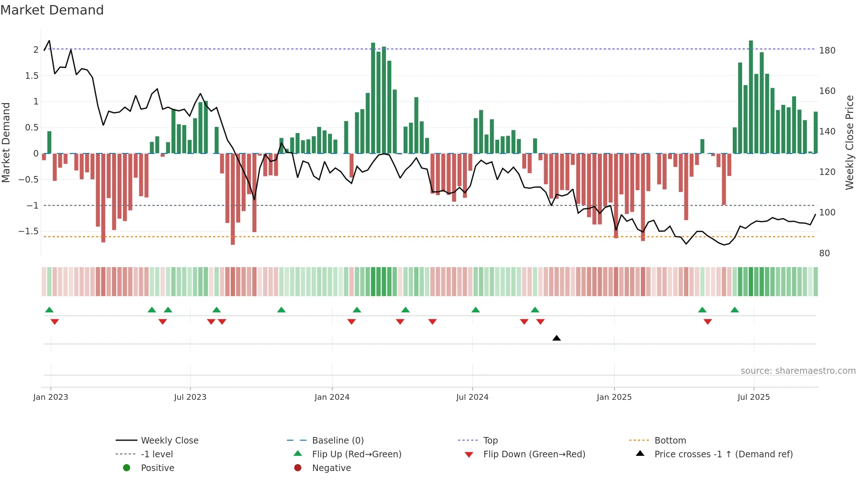Click the last green flip-up marker before Jul 2025

click(735, 309)
